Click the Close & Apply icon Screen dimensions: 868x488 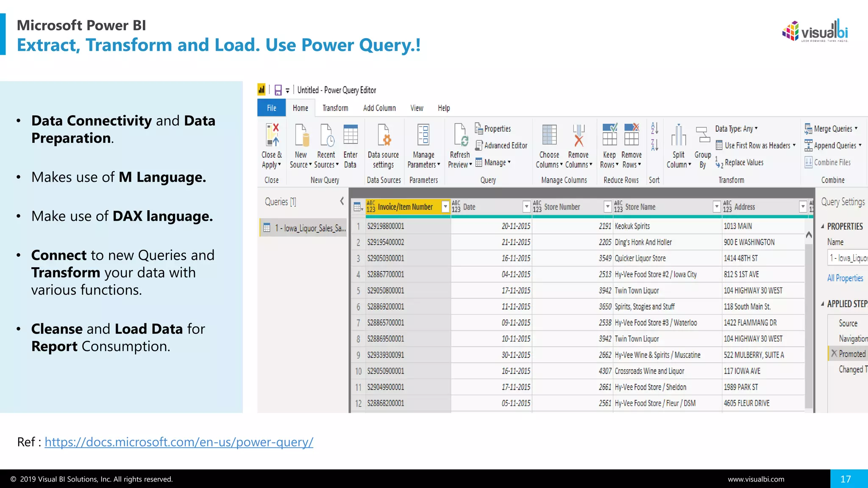272,135
